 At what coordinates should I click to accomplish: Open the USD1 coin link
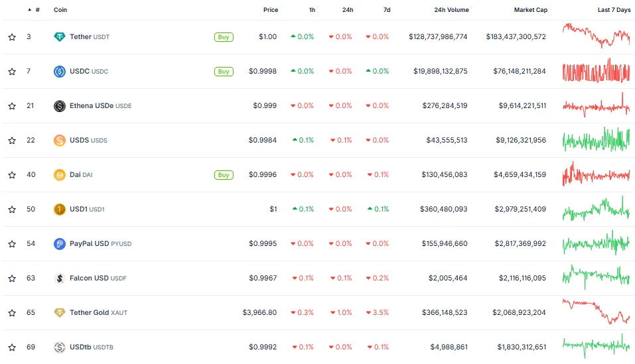pos(87,209)
